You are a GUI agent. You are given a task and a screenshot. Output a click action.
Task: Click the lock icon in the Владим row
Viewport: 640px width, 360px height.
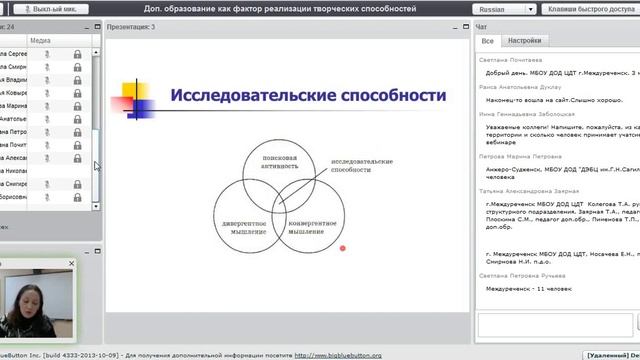[x=78, y=80]
